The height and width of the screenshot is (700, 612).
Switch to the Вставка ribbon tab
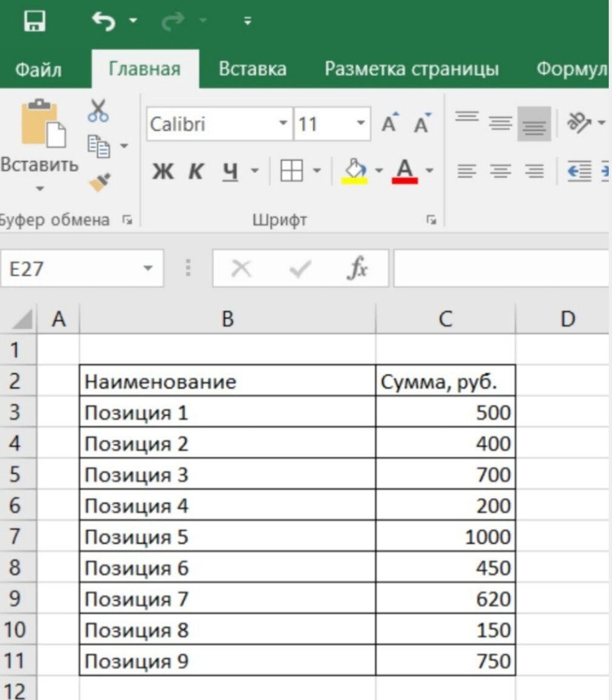tap(253, 69)
